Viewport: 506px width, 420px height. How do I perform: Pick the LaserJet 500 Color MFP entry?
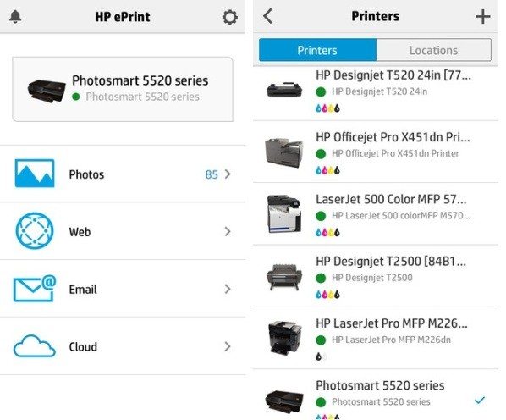[x=376, y=214]
